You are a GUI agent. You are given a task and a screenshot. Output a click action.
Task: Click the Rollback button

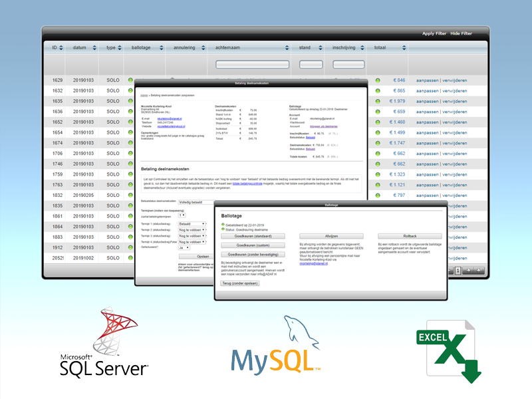410,236
